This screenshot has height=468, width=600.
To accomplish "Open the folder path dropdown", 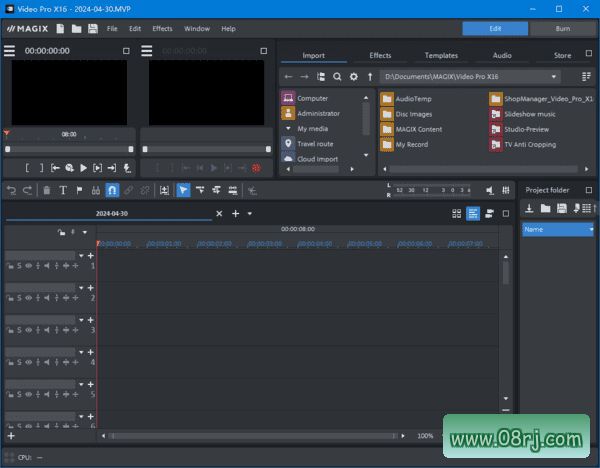I will pyautogui.click(x=553, y=77).
